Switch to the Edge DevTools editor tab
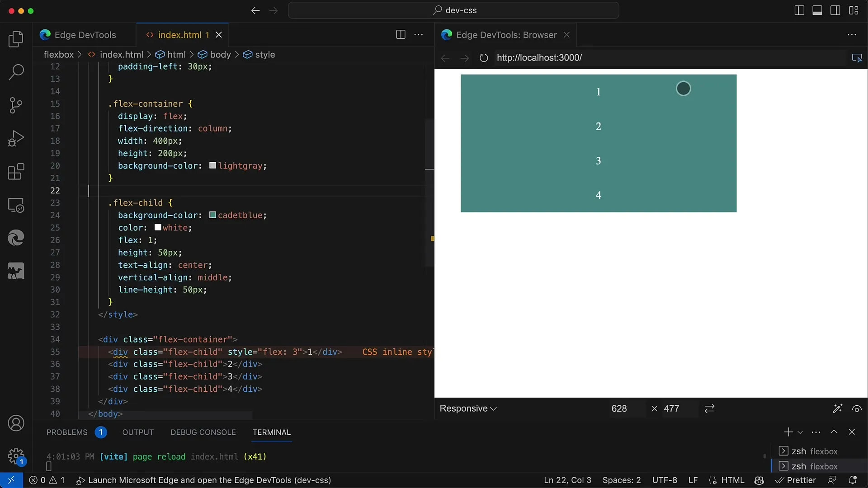The image size is (868, 488). (85, 35)
